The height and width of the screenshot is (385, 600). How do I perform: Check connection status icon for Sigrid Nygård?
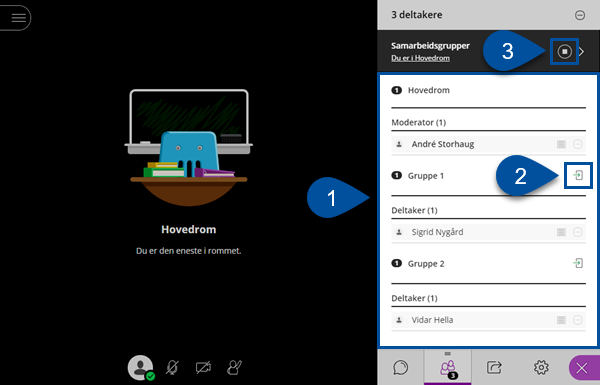561,232
